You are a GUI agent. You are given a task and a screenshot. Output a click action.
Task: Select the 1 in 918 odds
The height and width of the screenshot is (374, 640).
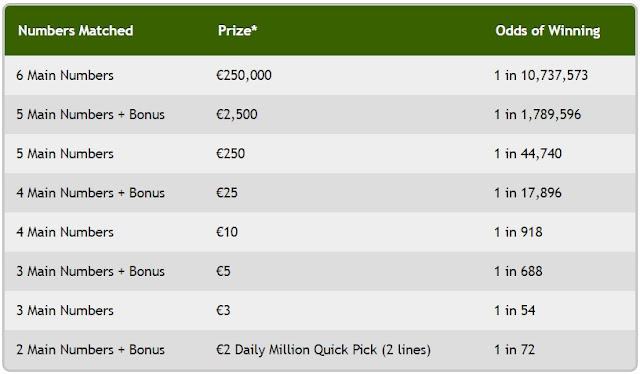pyautogui.click(x=518, y=232)
